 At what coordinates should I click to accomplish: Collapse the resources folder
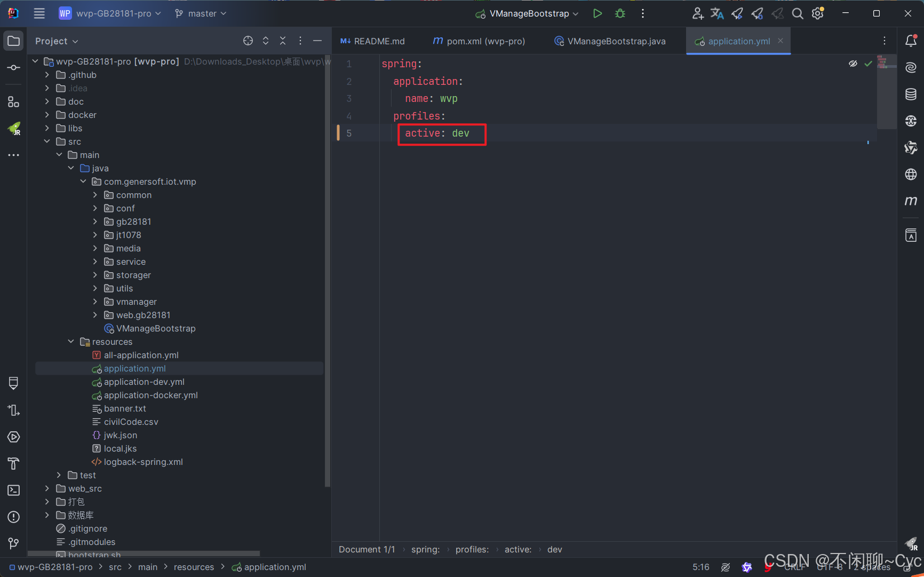tap(71, 342)
